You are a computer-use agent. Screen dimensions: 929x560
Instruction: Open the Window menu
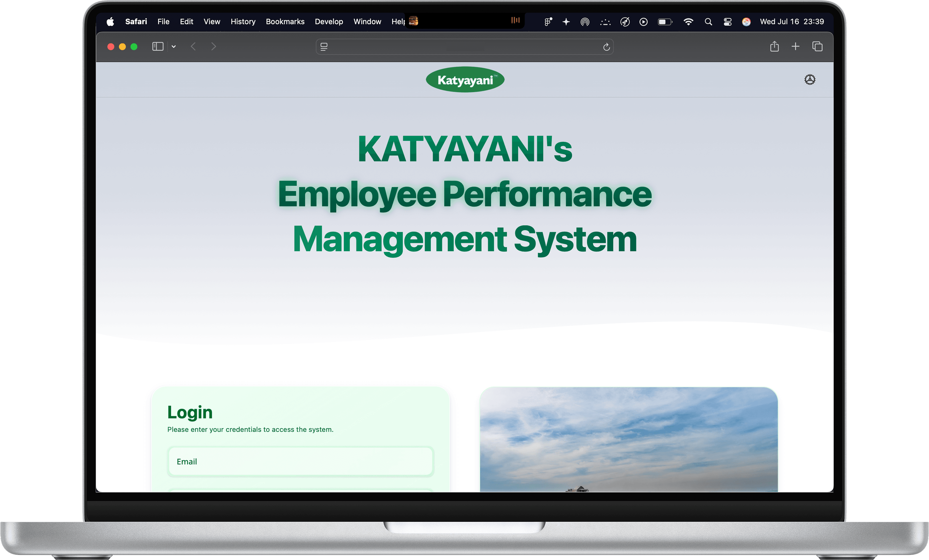(367, 21)
